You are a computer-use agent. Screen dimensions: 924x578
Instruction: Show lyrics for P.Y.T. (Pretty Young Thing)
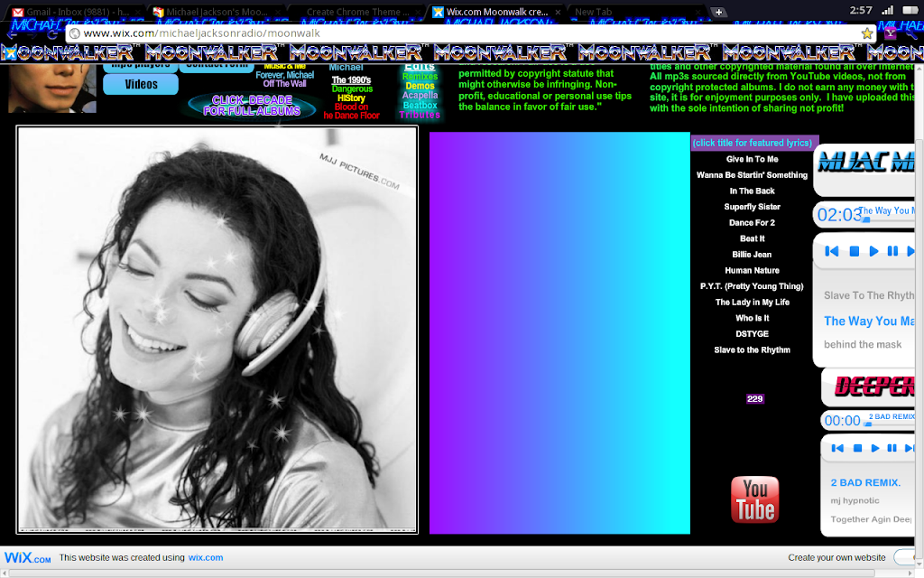tap(752, 286)
